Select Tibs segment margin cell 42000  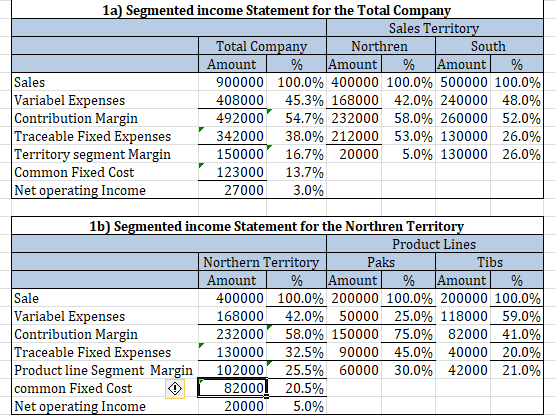click(x=463, y=370)
